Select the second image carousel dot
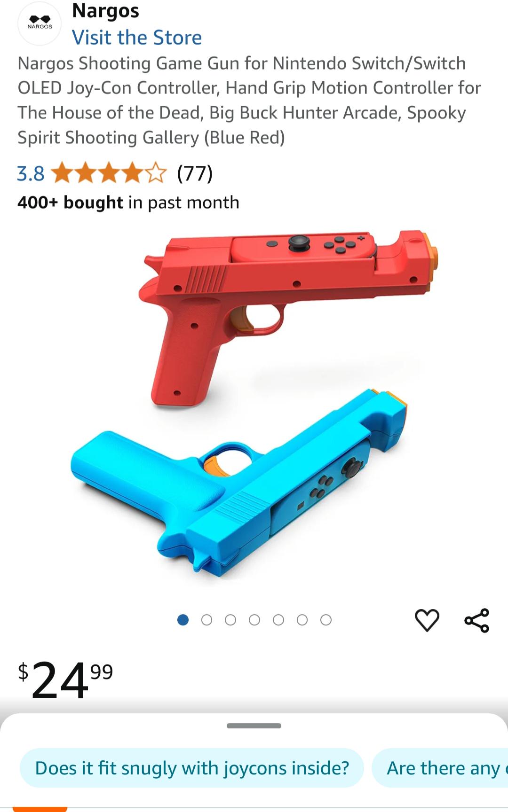 coord(206,620)
